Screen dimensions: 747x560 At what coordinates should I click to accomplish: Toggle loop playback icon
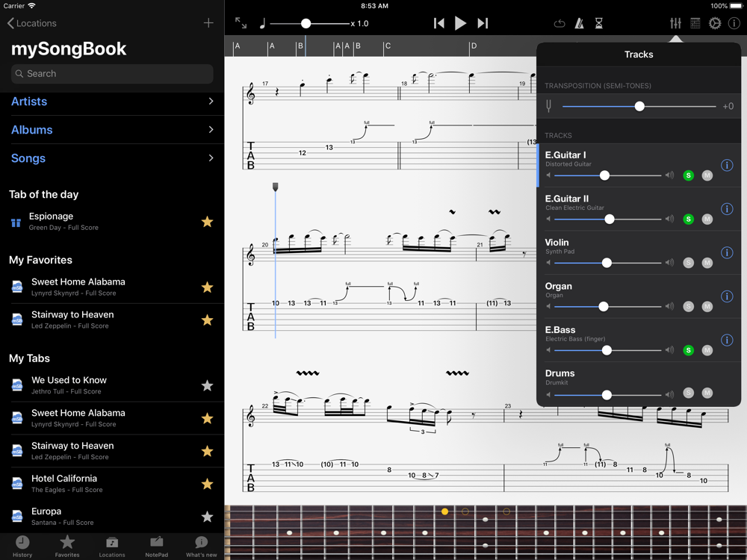tap(560, 23)
